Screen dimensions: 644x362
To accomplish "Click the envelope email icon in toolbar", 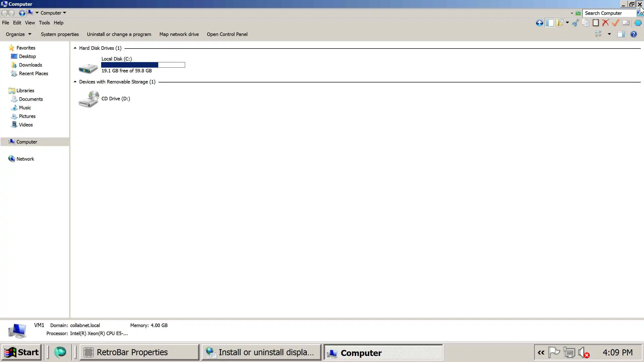I will 626,23.
